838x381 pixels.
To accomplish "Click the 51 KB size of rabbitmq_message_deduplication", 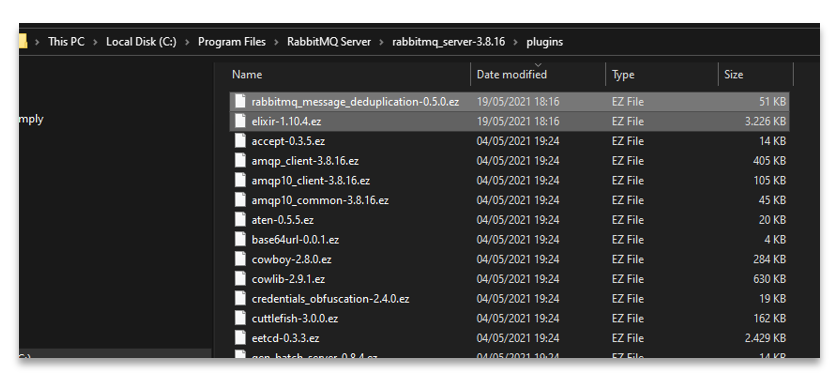I will [772, 102].
